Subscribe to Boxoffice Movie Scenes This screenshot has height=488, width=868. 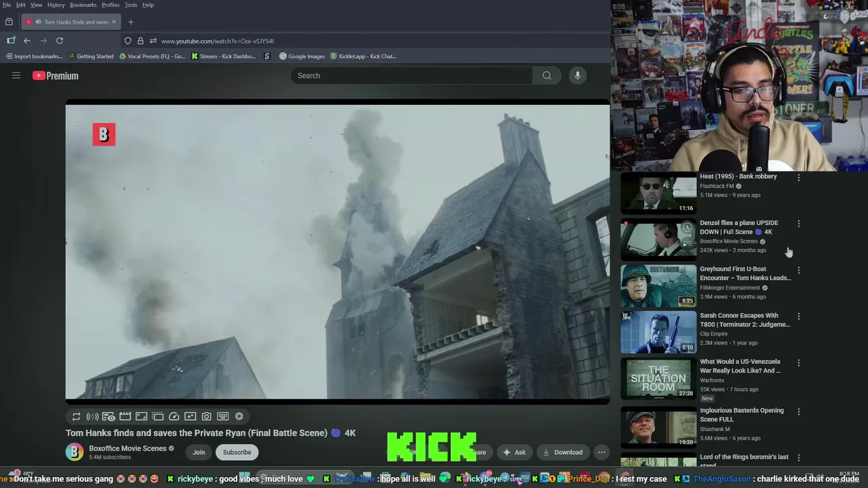tap(237, 452)
